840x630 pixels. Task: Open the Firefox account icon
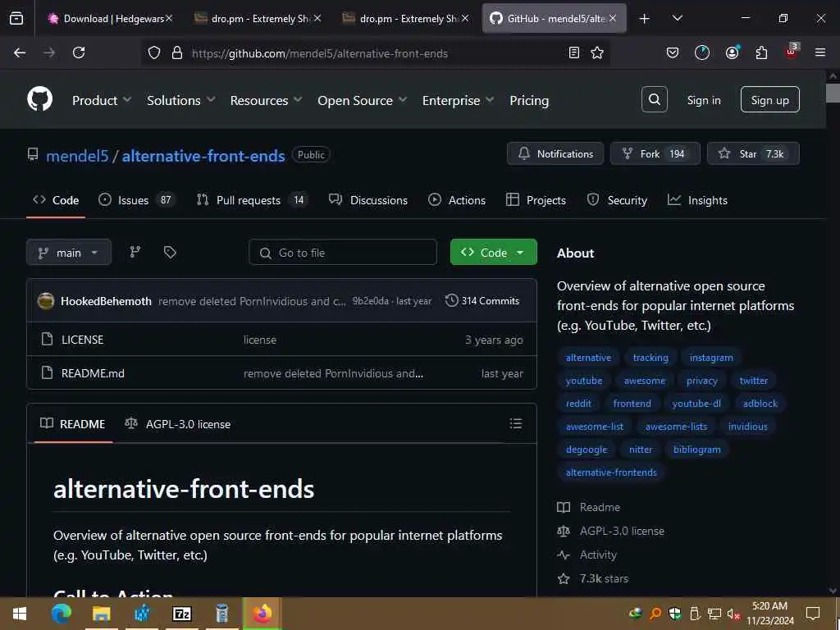pyautogui.click(x=732, y=52)
